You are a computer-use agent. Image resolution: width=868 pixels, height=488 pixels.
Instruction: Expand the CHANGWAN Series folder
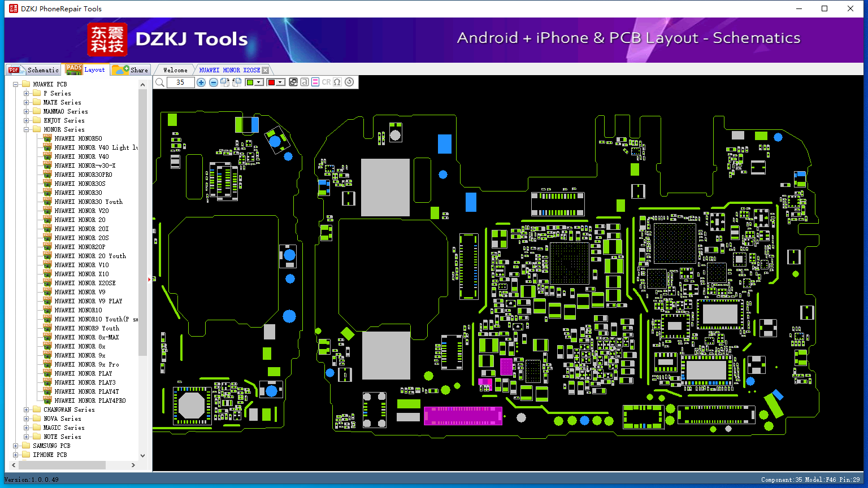click(27, 409)
